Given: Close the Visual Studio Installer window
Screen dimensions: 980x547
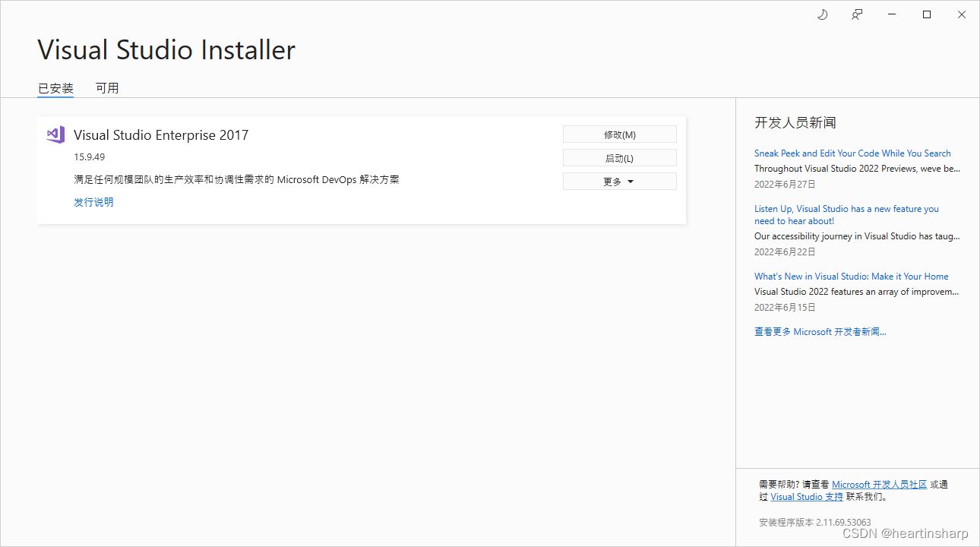Looking at the screenshot, I should (x=962, y=14).
